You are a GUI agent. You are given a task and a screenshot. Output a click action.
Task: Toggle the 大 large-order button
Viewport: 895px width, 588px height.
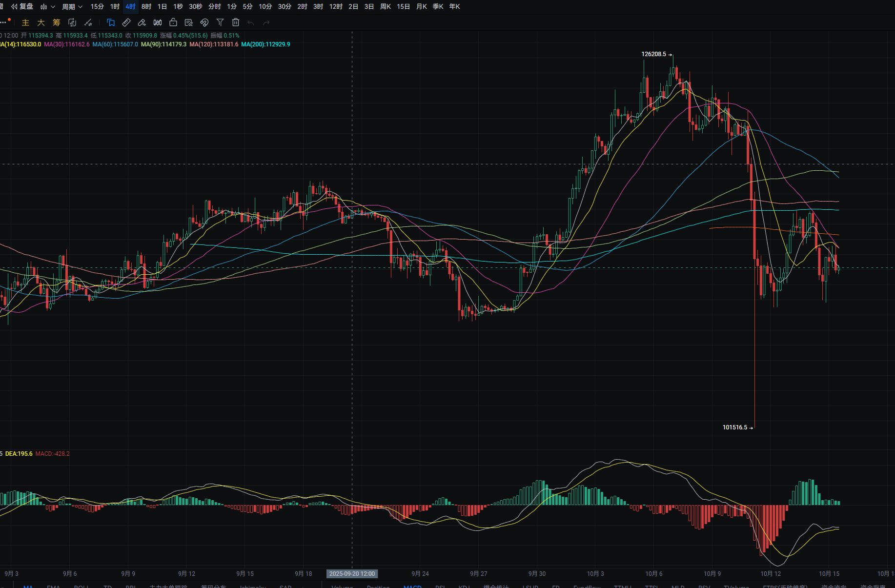[x=41, y=22]
